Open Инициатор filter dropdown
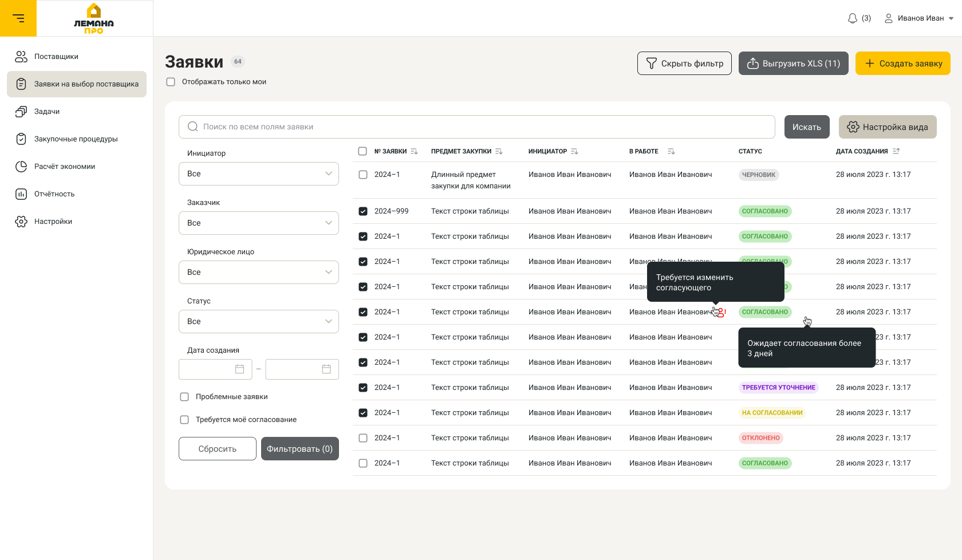 [259, 174]
